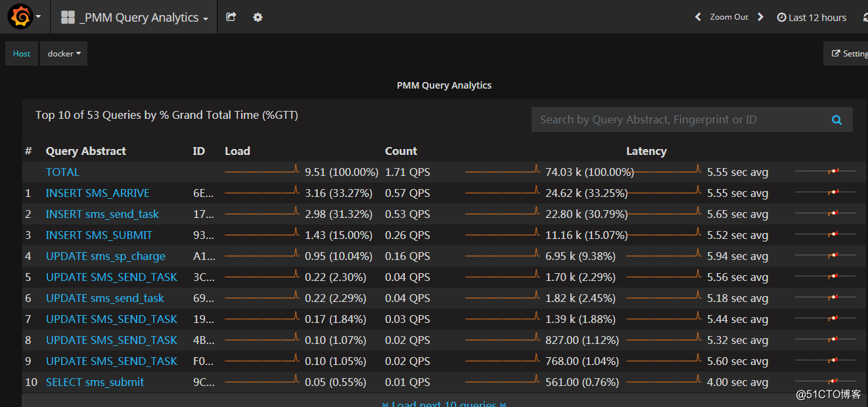Open dashboard settings gear icon
This screenshot has height=407, width=868.
click(258, 17)
